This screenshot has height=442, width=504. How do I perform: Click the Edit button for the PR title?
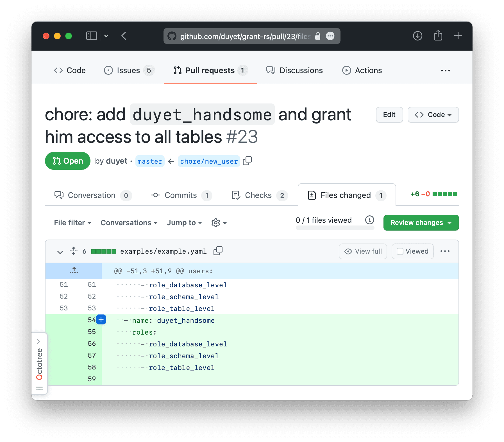click(389, 115)
